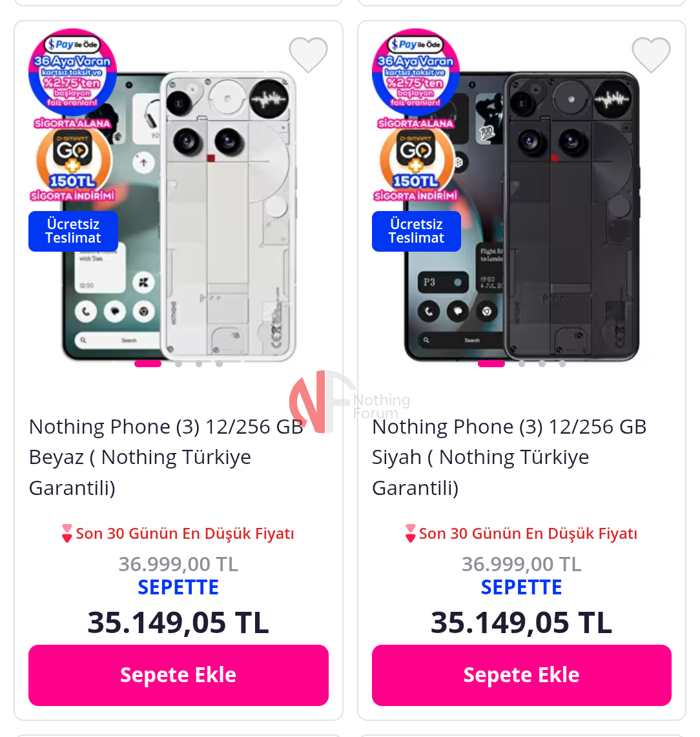Click the D-Smart GO 150TL badge on black phone

(x=416, y=161)
